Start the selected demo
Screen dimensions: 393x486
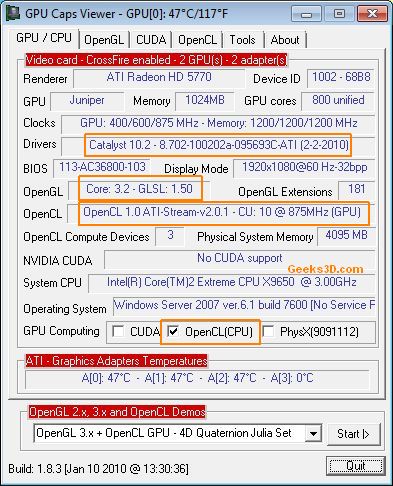(353, 434)
